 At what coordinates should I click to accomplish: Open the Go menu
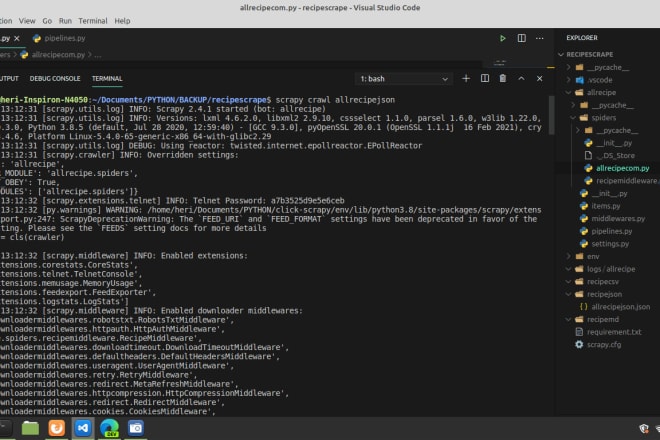[x=47, y=21]
